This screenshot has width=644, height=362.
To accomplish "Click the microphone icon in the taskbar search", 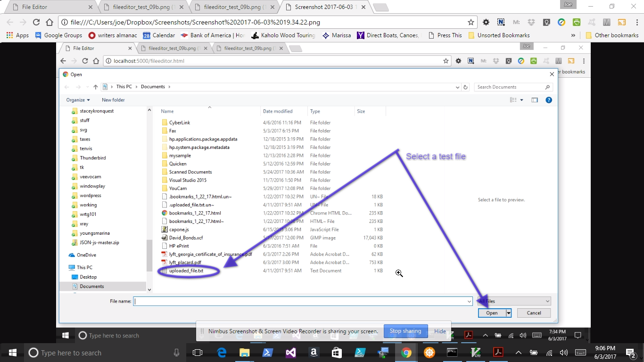I will [x=176, y=353].
